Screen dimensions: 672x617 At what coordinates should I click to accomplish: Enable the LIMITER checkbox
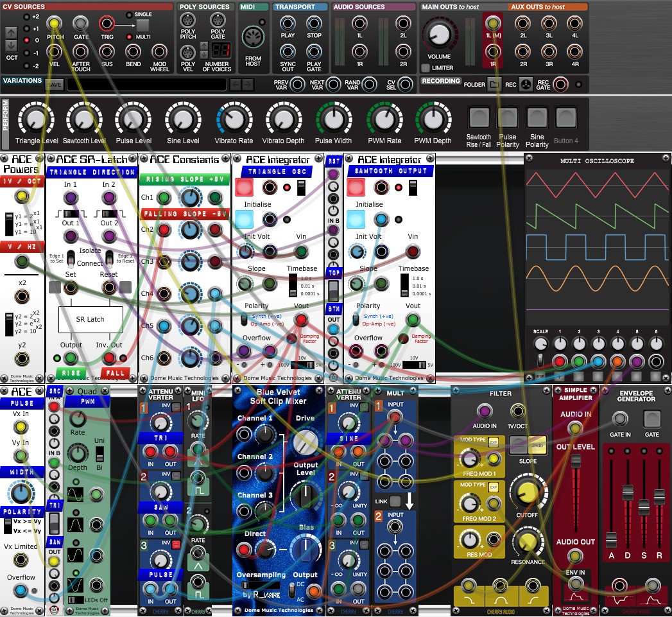tap(425, 68)
